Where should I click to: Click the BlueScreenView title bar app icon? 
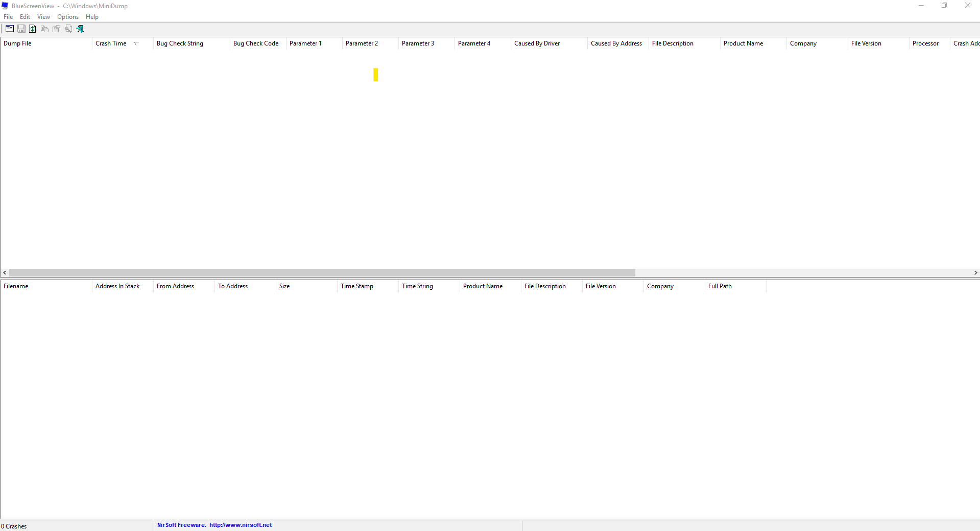tap(5, 6)
